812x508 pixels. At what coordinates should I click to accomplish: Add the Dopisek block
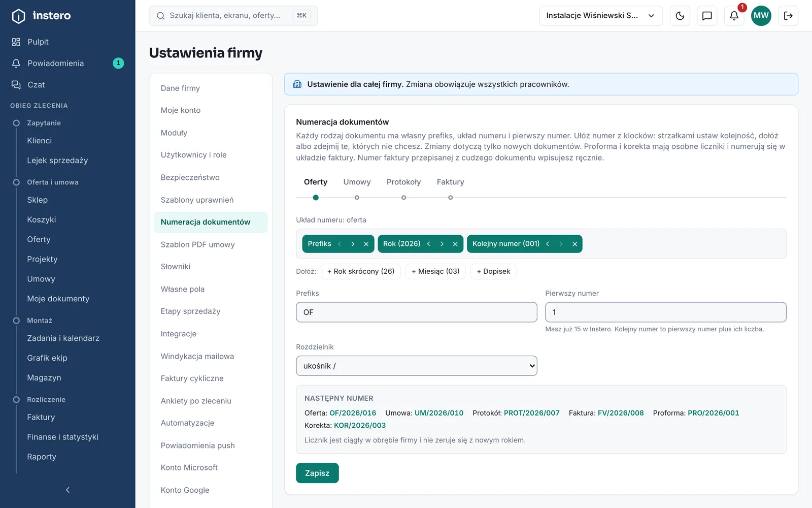(493, 271)
